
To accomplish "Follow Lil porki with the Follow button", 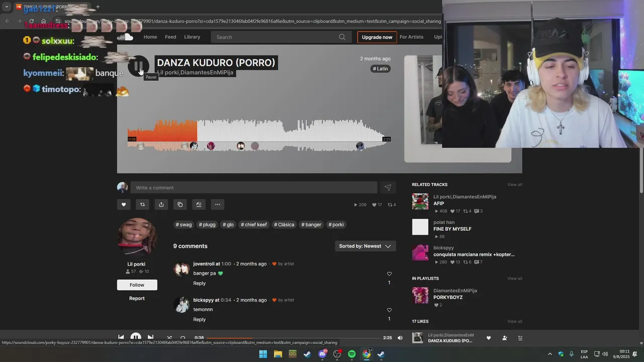I will pos(137,285).
